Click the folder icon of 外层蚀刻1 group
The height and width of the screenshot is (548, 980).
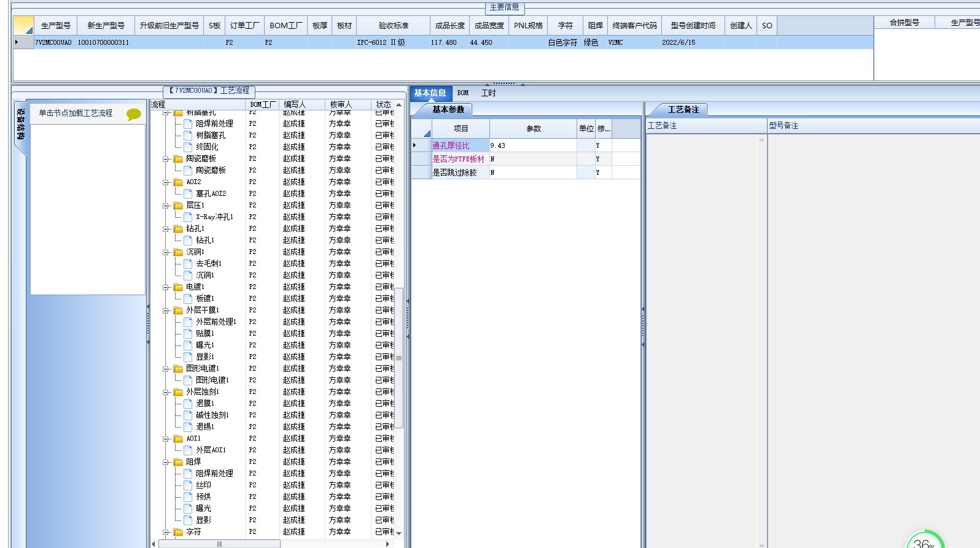[x=179, y=392]
